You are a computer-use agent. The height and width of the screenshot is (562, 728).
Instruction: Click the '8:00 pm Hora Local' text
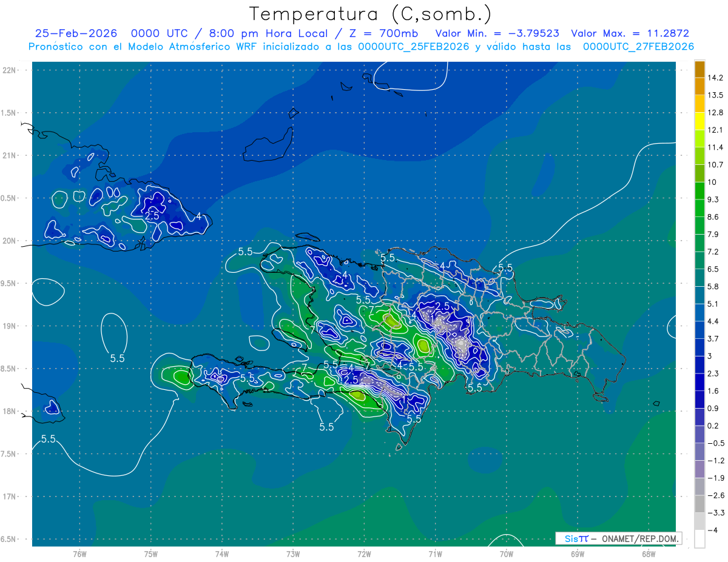click(268, 33)
